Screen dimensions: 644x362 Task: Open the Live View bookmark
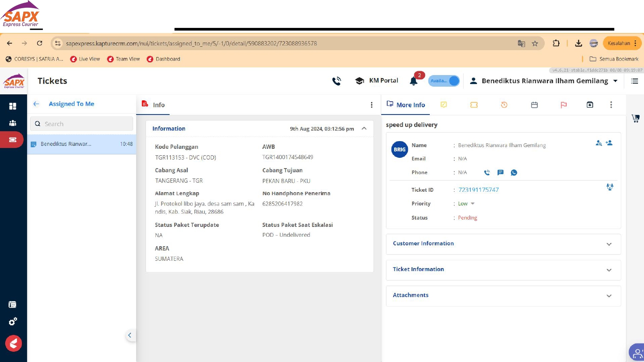tap(85, 59)
